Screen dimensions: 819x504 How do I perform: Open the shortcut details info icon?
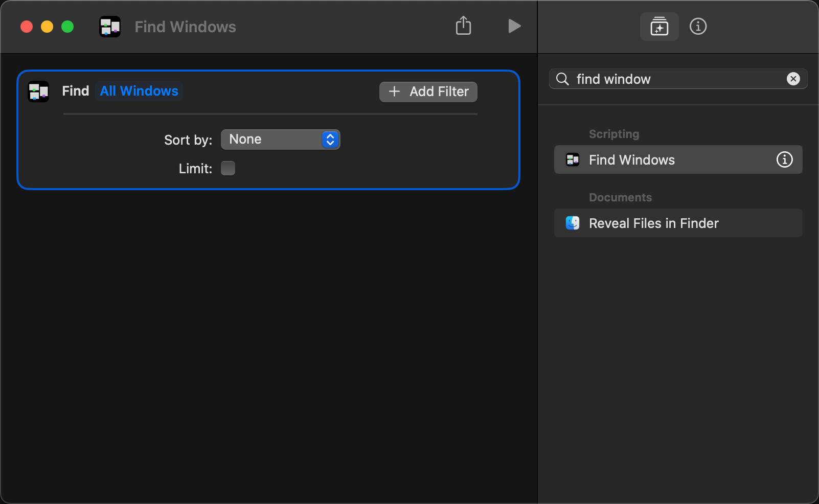[698, 26]
